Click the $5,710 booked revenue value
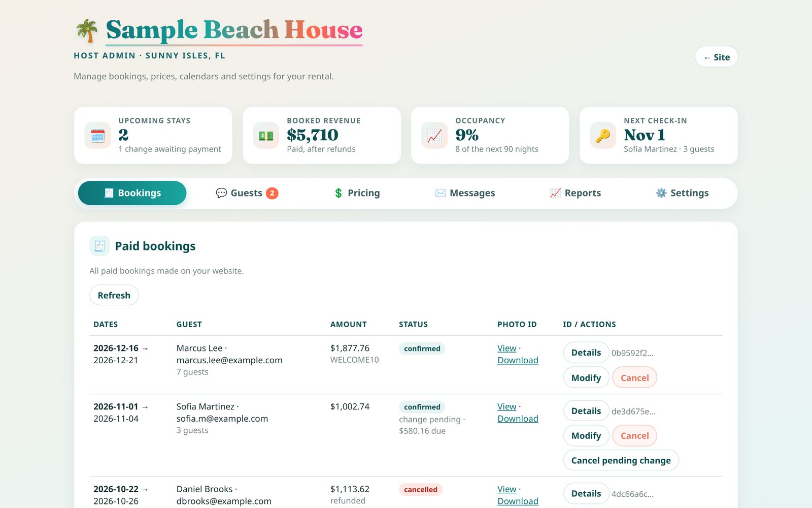The image size is (812, 508). click(313, 135)
